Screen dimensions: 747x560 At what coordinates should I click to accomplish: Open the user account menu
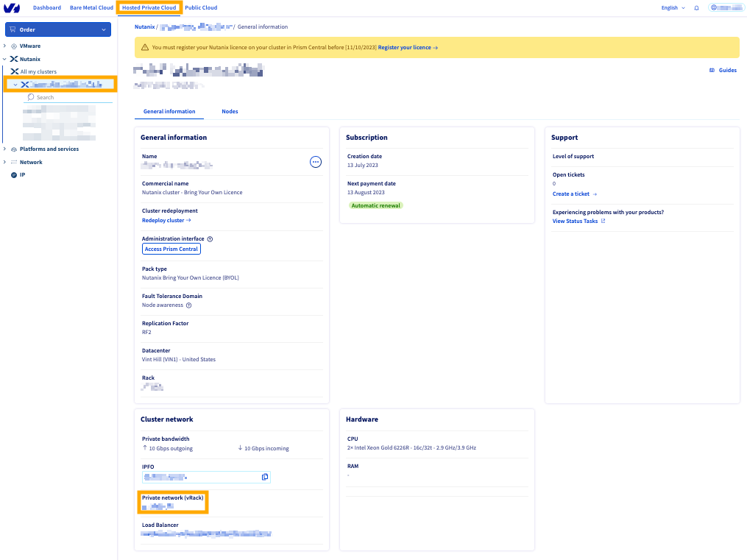(x=726, y=7)
